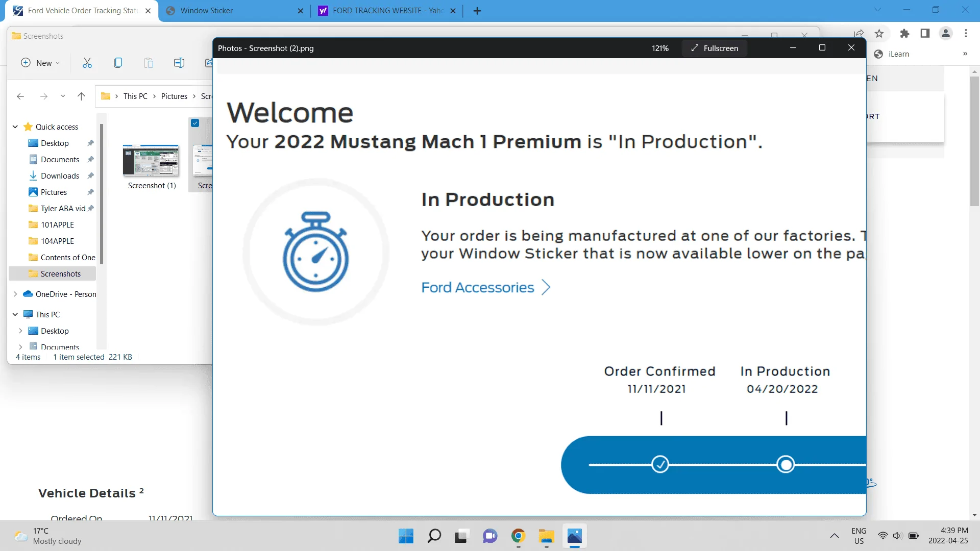The image size is (980, 551).
Task: Click the 121% zoom level in Photos
Action: (660, 48)
